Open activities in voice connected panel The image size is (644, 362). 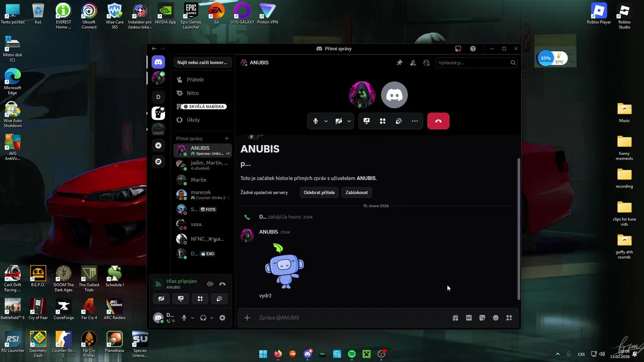(200, 299)
